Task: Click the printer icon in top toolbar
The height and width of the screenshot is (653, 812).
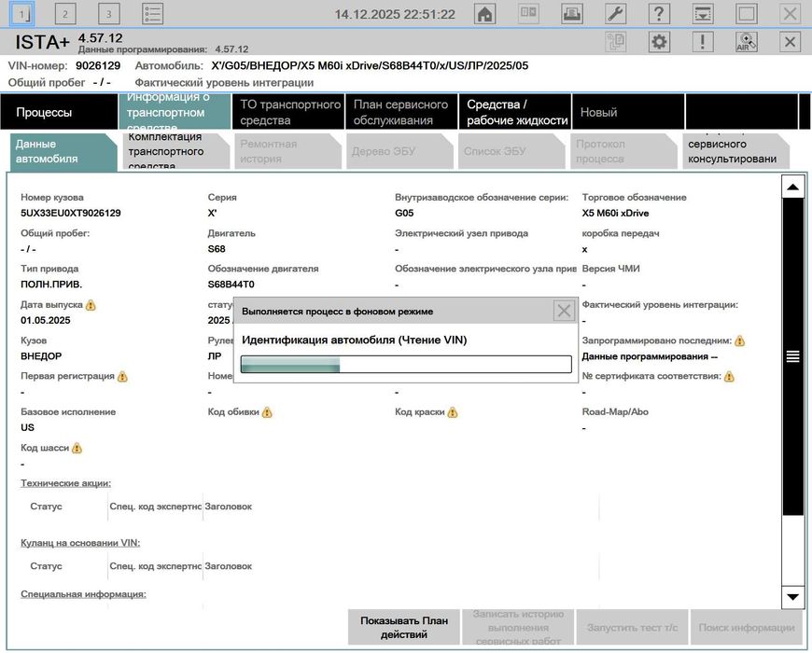Action: [x=572, y=14]
